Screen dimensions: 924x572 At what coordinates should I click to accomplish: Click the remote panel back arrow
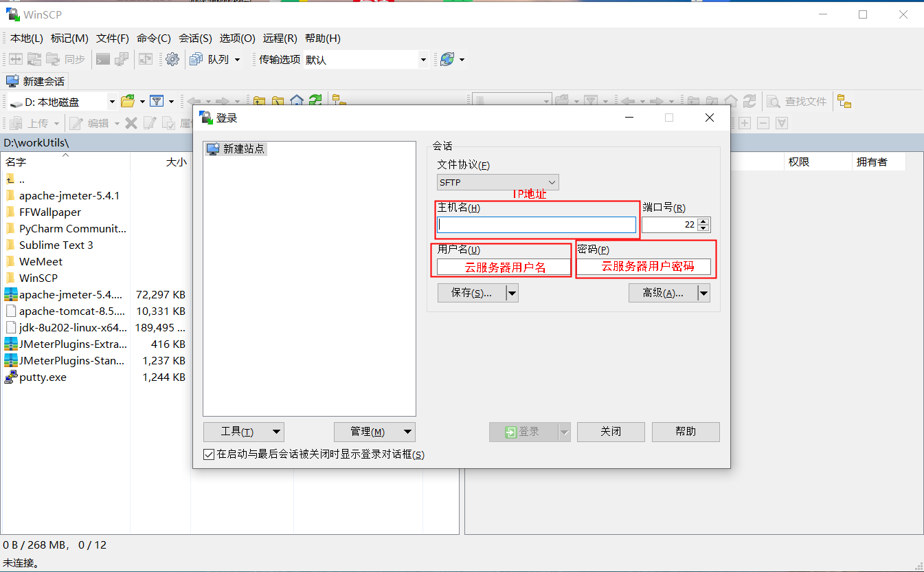627,102
